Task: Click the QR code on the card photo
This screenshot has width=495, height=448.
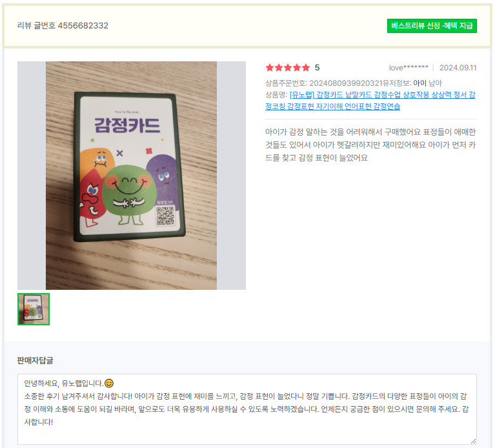Action: [x=165, y=216]
